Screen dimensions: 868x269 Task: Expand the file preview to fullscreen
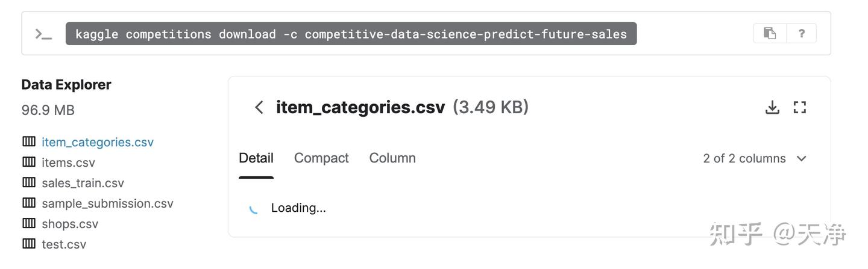point(800,108)
